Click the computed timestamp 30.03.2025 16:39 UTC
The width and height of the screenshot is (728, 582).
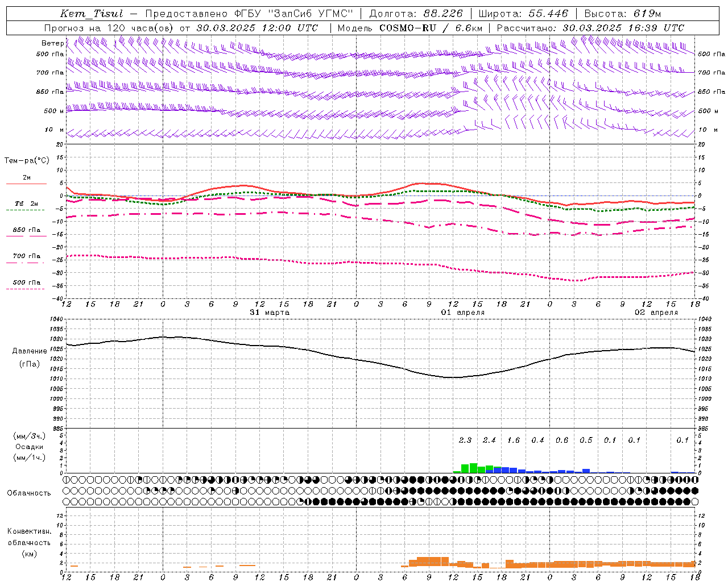click(623, 28)
